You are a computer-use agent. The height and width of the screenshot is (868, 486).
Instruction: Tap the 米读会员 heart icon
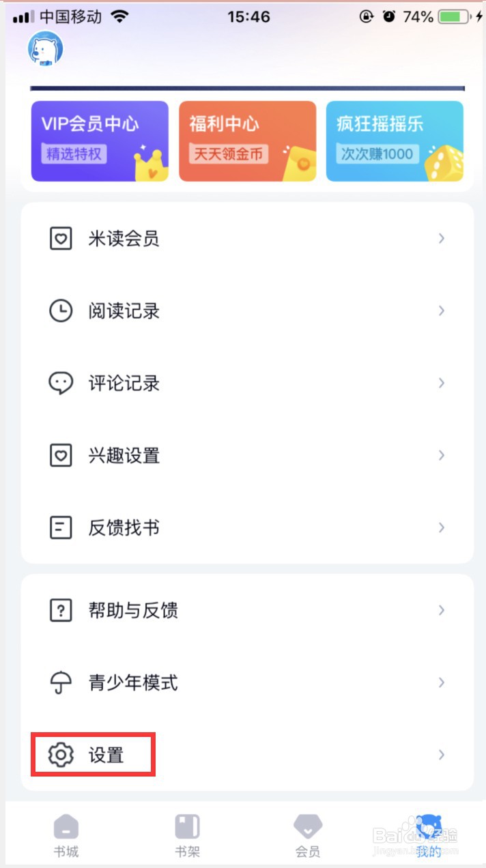(x=61, y=239)
